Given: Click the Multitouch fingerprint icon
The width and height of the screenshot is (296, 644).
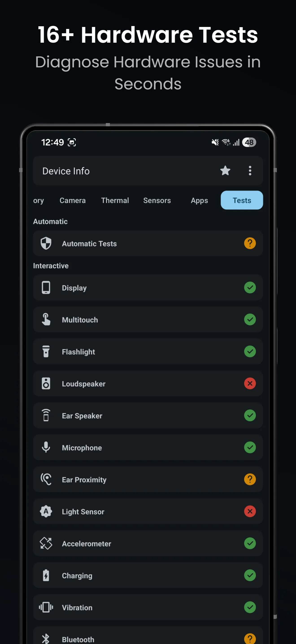Looking at the screenshot, I should [46, 320].
